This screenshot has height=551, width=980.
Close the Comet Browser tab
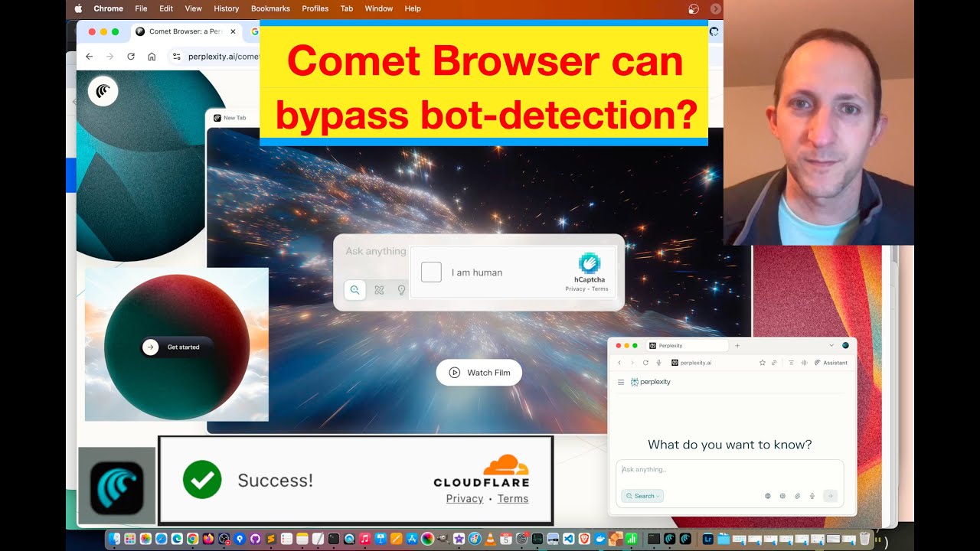click(233, 31)
